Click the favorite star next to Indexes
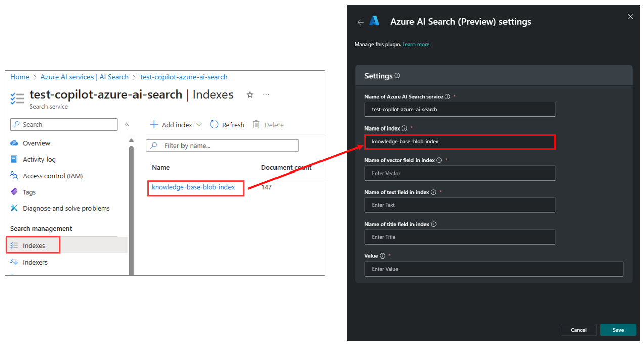The height and width of the screenshot is (344, 644). click(x=250, y=94)
